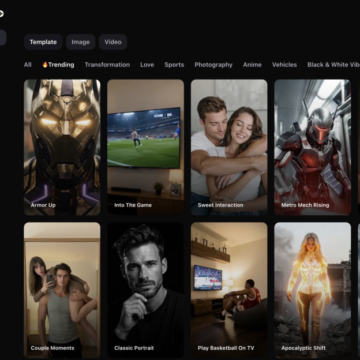Select the Template tab
The width and height of the screenshot is (360, 360).
(x=43, y=42)
